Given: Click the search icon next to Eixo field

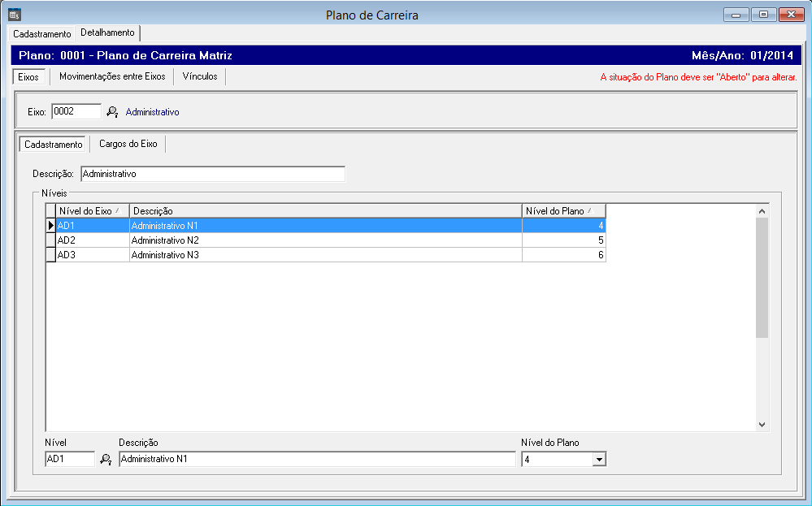Looking at the screenshot, I should point(112,112).
